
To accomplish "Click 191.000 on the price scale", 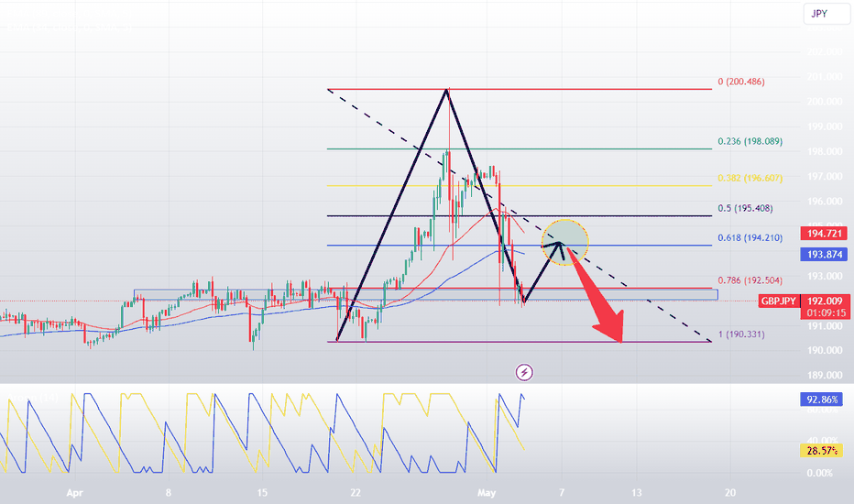I will click(x=825, y=326).
